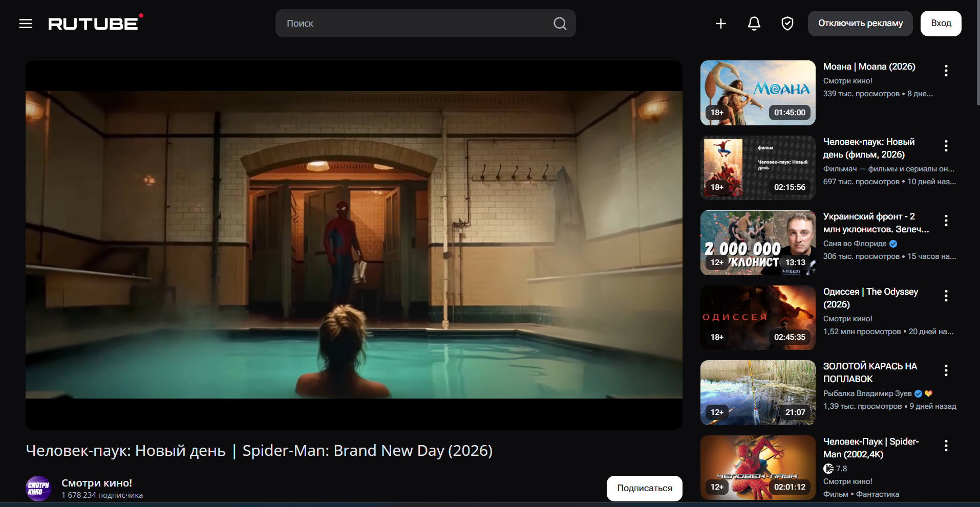Click the main video title Spider-Man: Brand New Day
Image resolution: width=980 pixels, height=507 pixels.
[259, 451]
